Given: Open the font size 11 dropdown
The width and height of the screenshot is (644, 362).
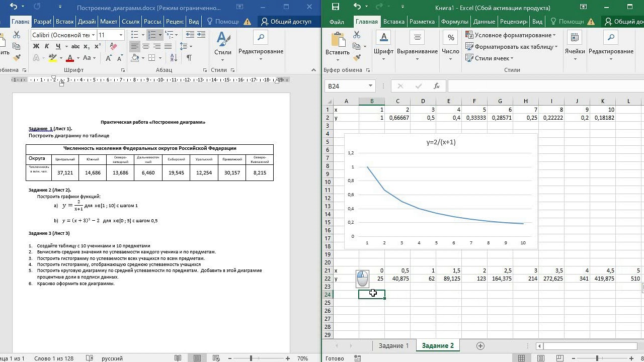Looking at the screenshot, I should click(121, 35).
